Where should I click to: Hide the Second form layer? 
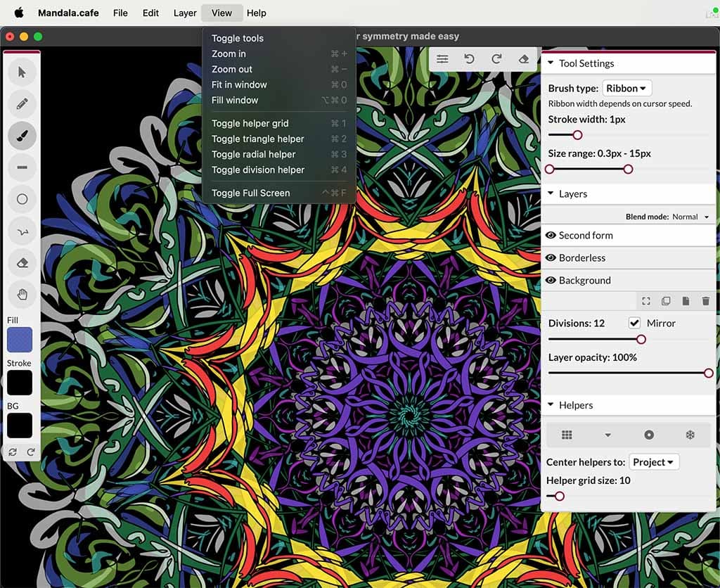click(551, 236)
